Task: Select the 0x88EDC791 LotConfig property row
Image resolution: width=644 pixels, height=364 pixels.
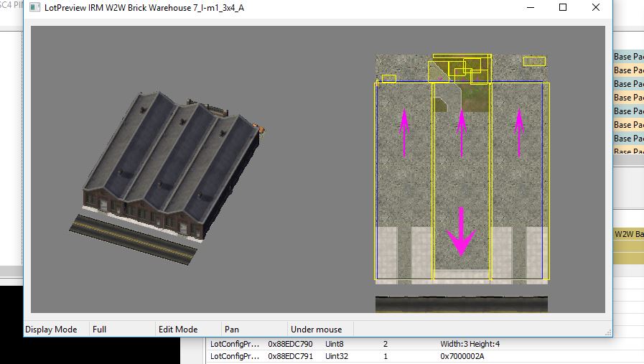Action: pyautogui.click(x=425, y=356)
